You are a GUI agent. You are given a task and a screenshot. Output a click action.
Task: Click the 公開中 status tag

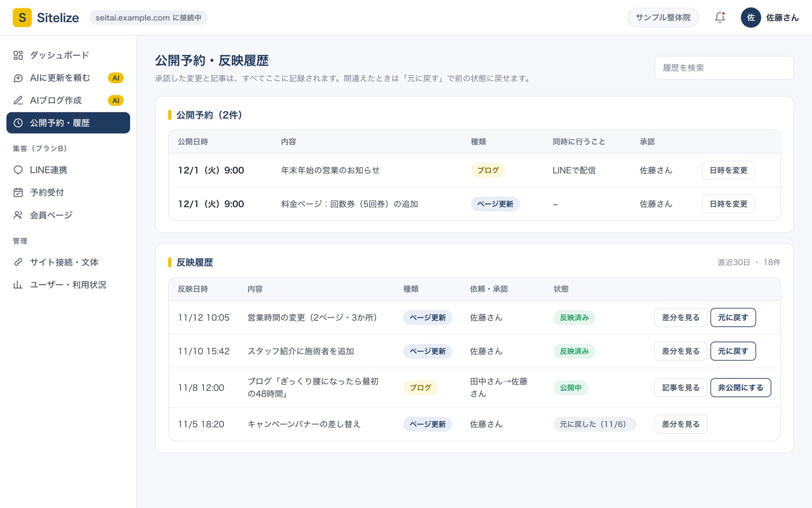(570, 388)
